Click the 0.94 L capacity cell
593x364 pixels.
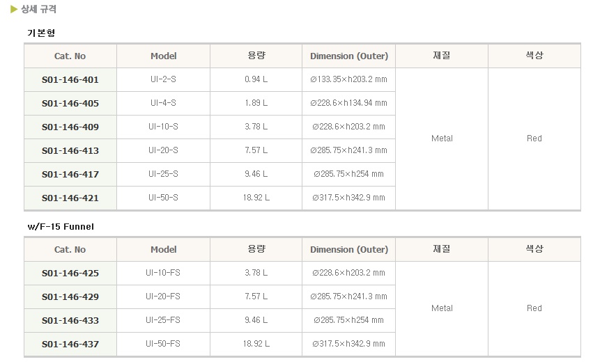click(256, 79)
